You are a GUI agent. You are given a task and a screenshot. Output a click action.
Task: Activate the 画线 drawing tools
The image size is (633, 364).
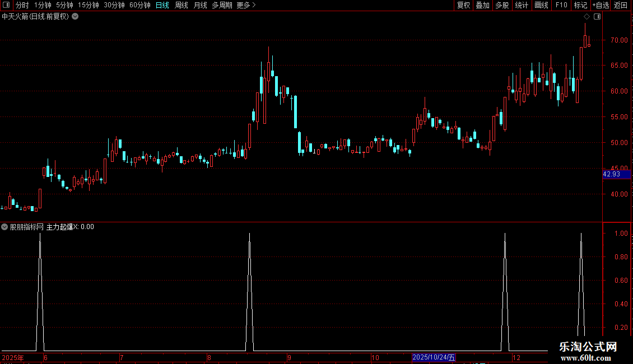(x=541, y=5)
